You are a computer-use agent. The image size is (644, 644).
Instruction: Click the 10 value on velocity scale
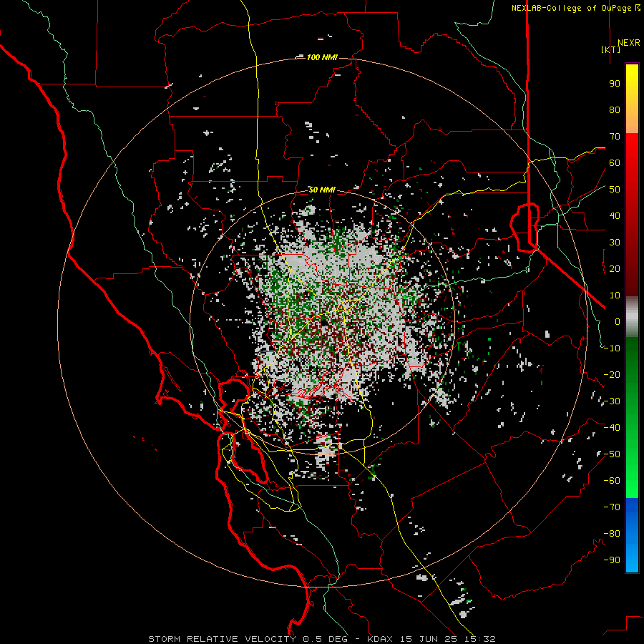[x=615, y=296]
